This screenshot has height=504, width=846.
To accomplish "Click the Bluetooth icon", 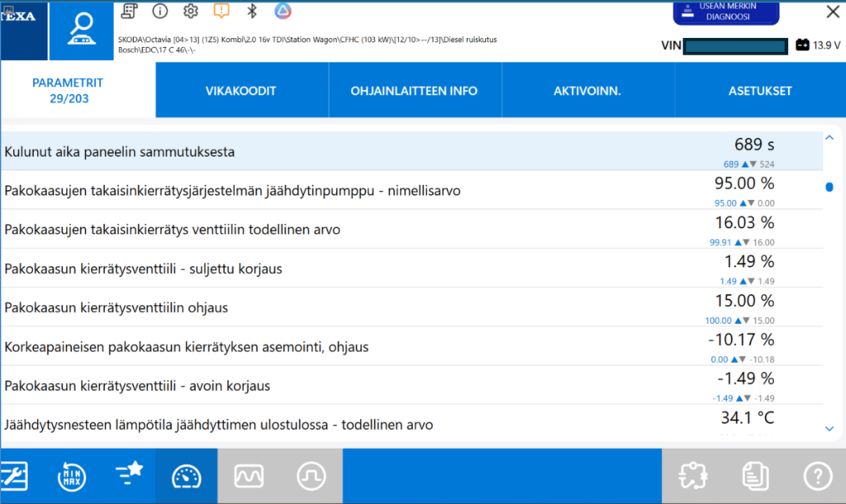I will pos(252,11).
